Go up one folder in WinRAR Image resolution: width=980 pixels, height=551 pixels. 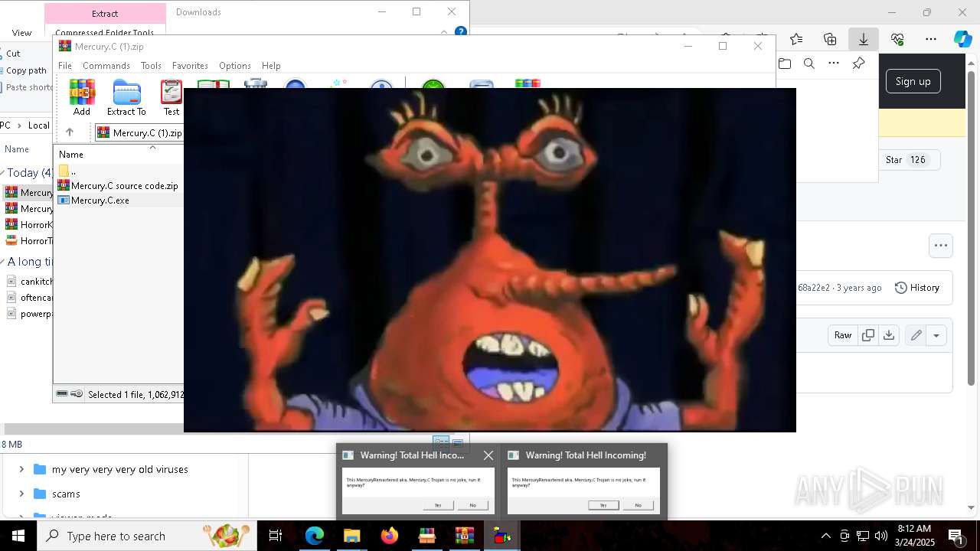point(69,132)
